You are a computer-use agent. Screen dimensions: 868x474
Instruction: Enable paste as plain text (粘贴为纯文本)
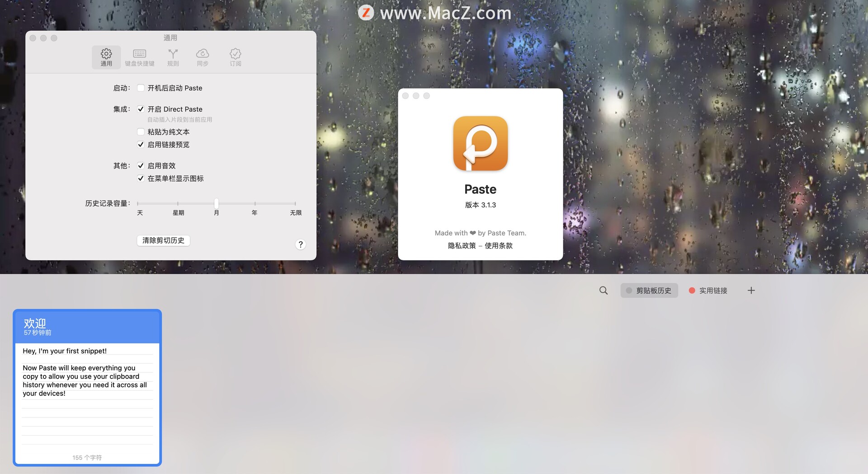[141, 131]
